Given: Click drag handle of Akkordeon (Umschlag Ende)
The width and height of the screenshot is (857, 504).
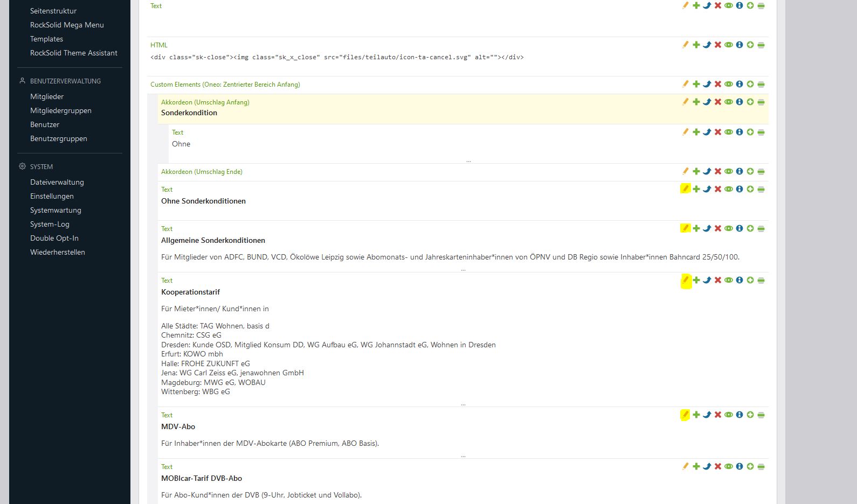Looking at the screenshot, I should [x=761, y=172].
